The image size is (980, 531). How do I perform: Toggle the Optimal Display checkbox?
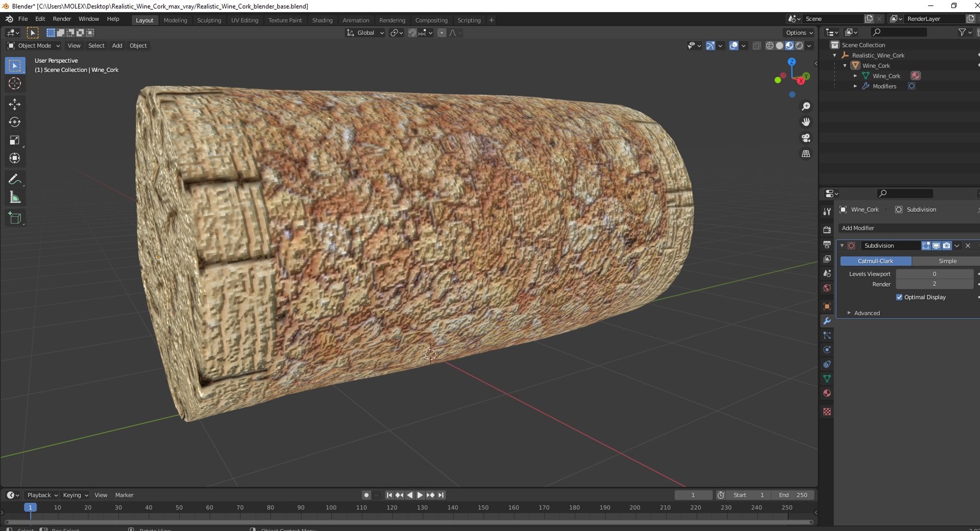899,297
